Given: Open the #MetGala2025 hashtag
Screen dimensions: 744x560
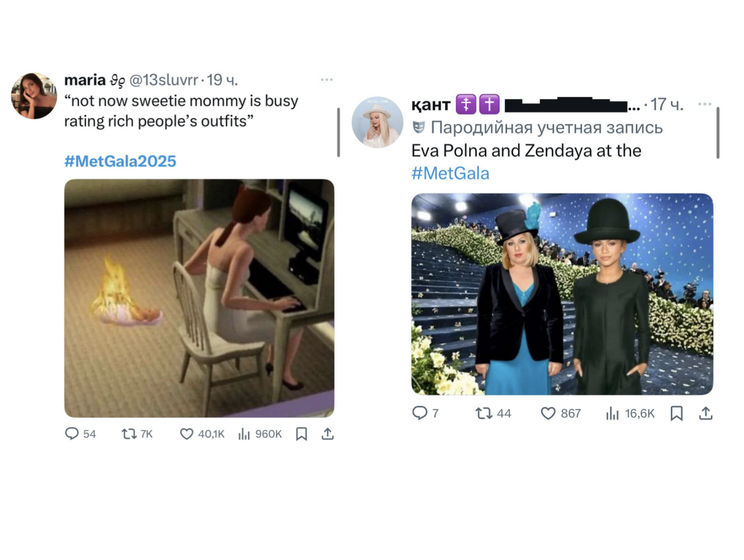Looking at the screenshot, I should [120, 161].
